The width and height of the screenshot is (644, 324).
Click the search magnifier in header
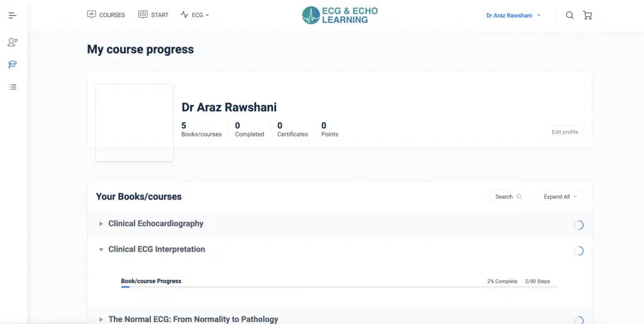coord(570,15)
